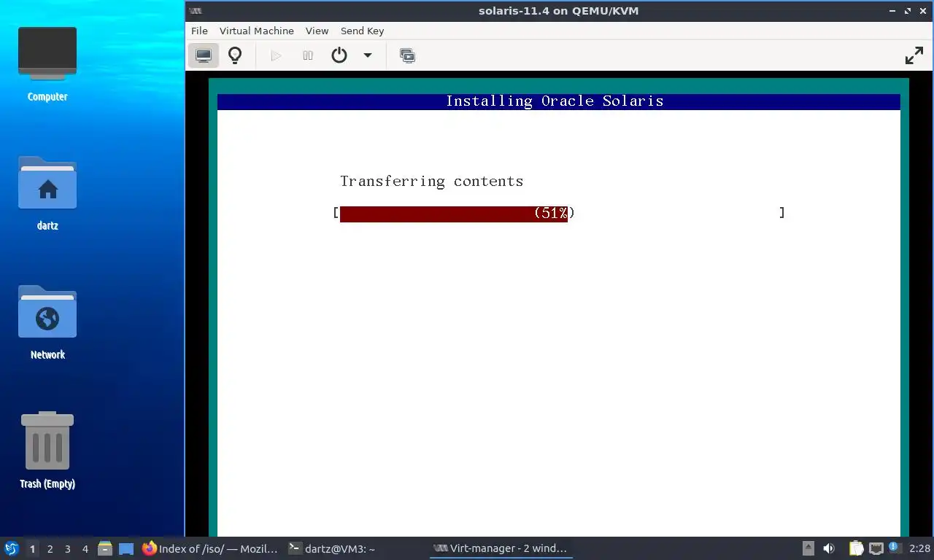Click the 'Transferring contents' text

(x=431, y=182)
